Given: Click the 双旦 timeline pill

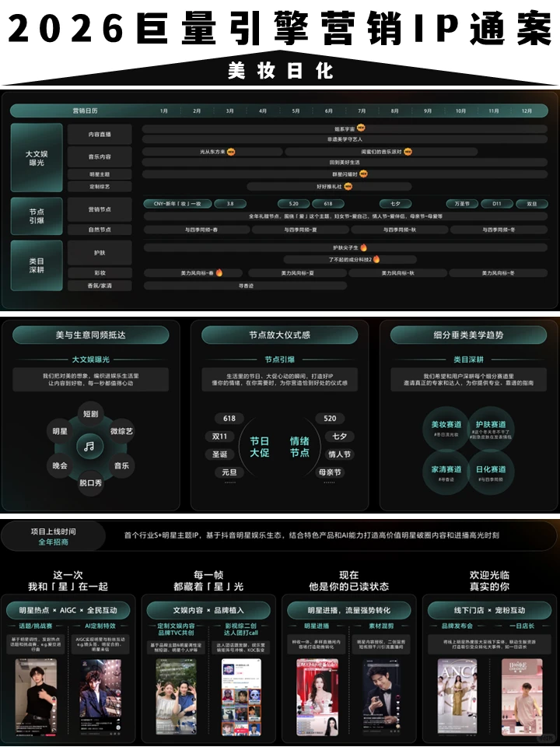Looking at the screenshot, I should point(532,203).
